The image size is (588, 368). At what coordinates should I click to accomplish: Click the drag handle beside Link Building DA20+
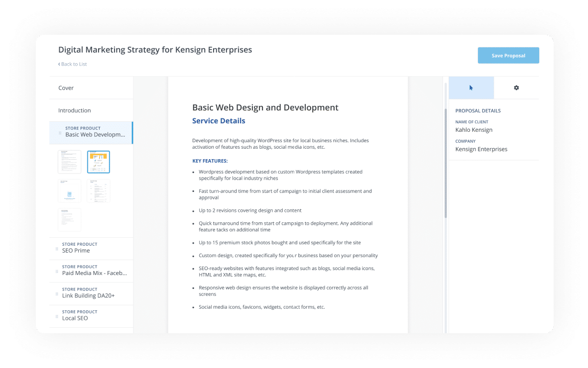[x=57, y=293]
